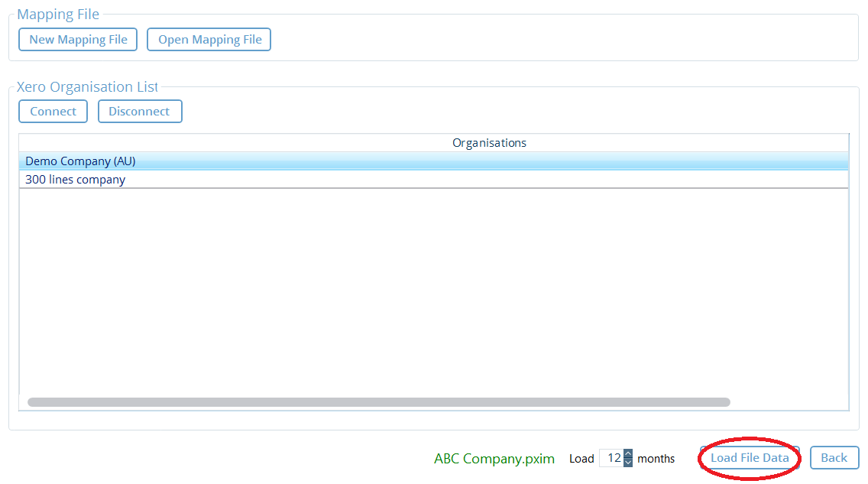
Task: Connect to a Xero organisation
Action: click(x=53, y=111)
